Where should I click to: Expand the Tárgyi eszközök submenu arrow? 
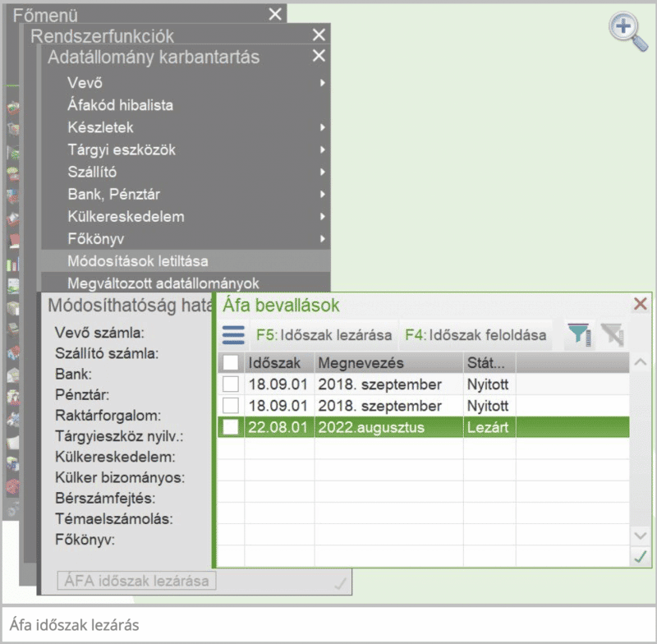click(x=322, y=149)
